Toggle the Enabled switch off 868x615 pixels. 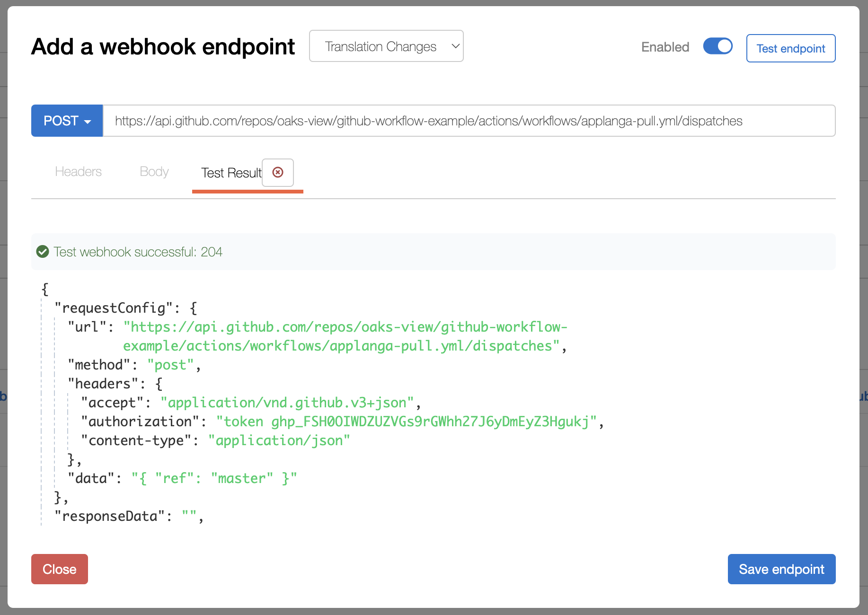click(x=717, y=46)
